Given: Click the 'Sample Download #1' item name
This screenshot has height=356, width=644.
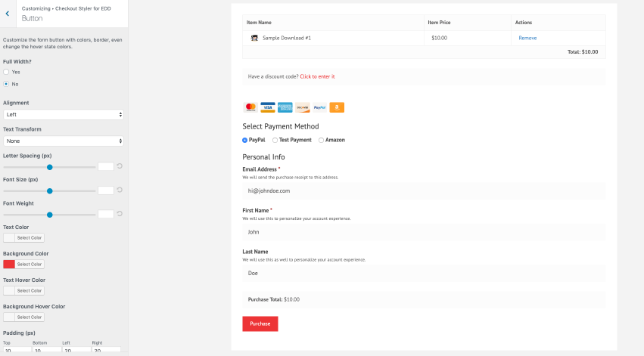Looking at the screenshot, I should click(287, 38).
